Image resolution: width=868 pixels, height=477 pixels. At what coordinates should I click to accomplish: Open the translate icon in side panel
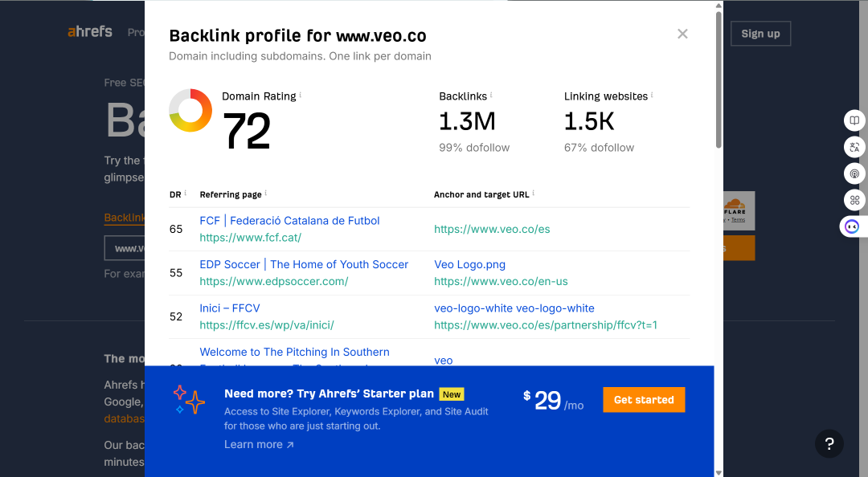(854, 147)
